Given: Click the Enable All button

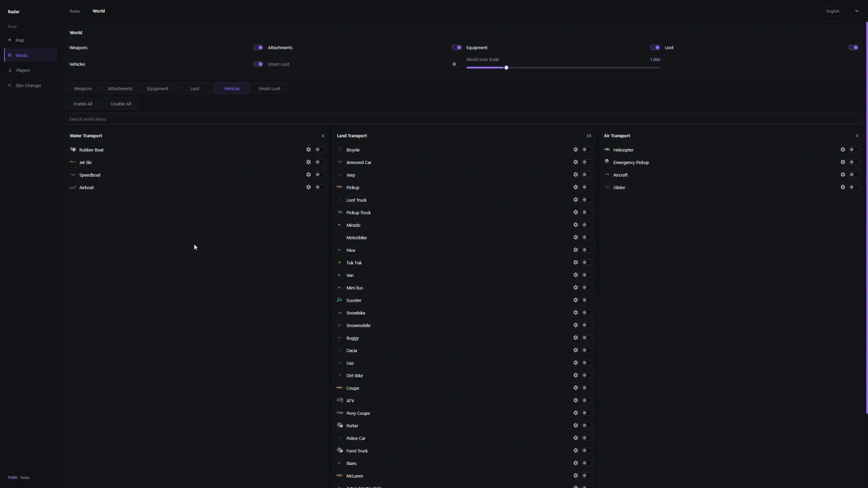Looking at the screenshot, I should pyautogui.click(x=83, y=104).
